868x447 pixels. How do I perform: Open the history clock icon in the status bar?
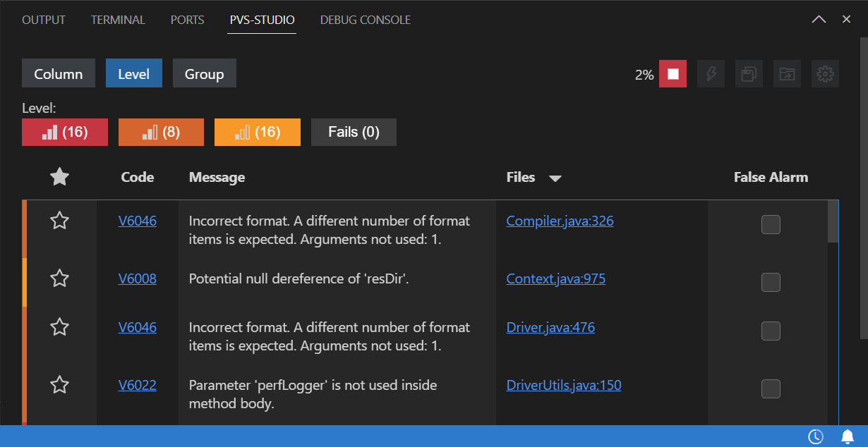coord(816,436)
